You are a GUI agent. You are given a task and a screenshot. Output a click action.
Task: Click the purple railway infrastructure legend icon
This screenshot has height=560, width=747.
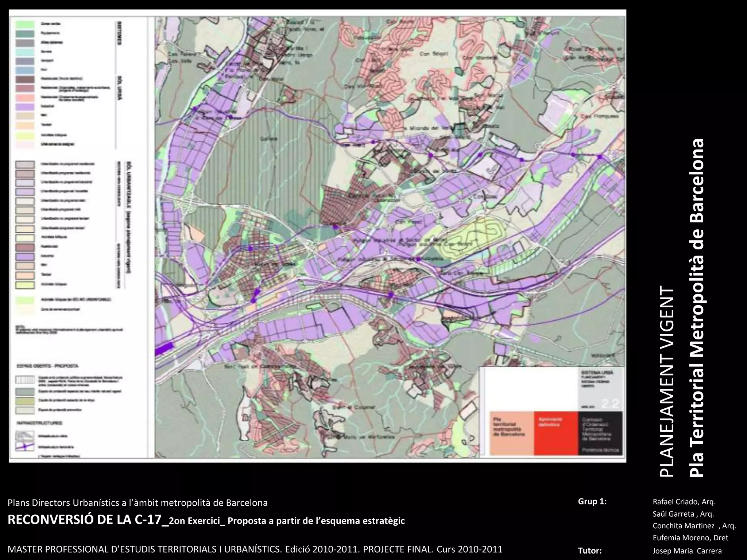(x=25, y=446)
